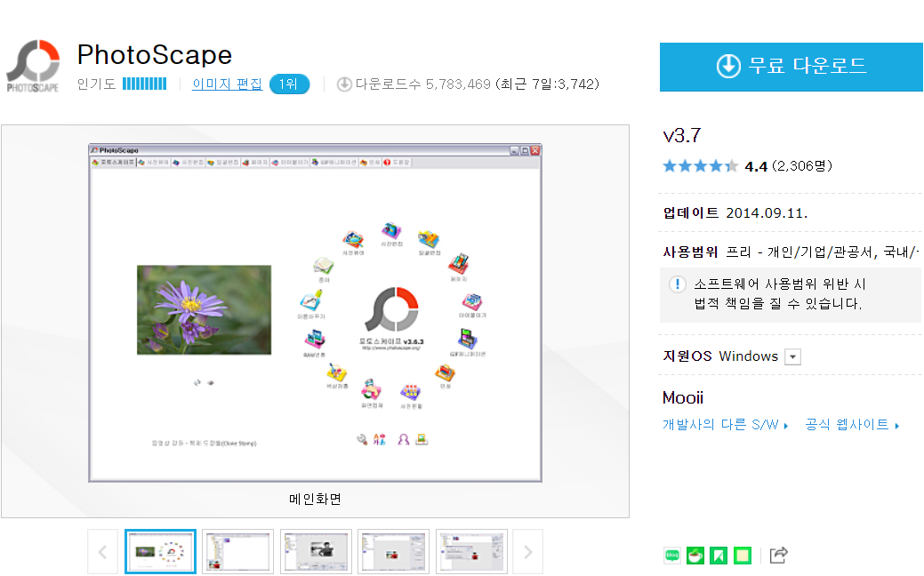Select the 인쇄 tab in the app screenshot
Screen dimensions: 924x576
tap(370, 162)
